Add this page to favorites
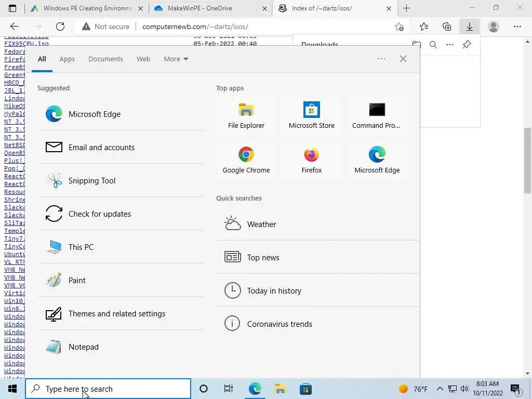Viewport: 532px width, 399px height. (400, 26)
